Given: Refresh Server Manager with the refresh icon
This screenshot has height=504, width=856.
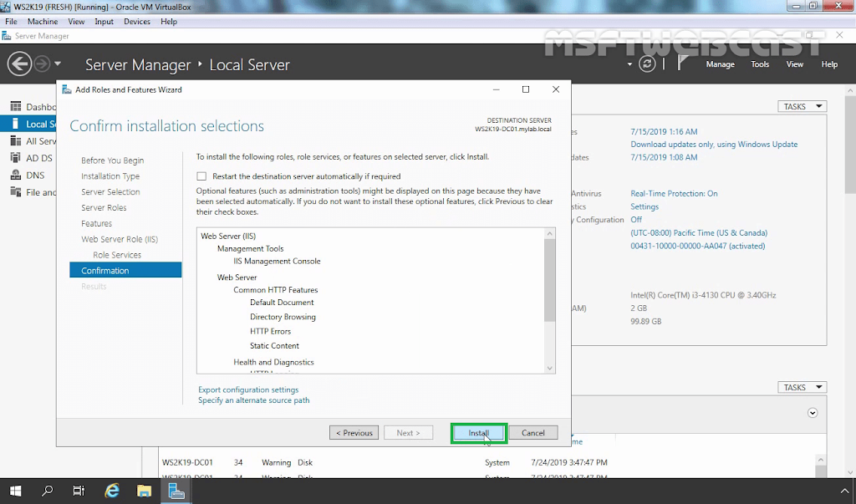Looking at the screenshot, I should [647, 64].
